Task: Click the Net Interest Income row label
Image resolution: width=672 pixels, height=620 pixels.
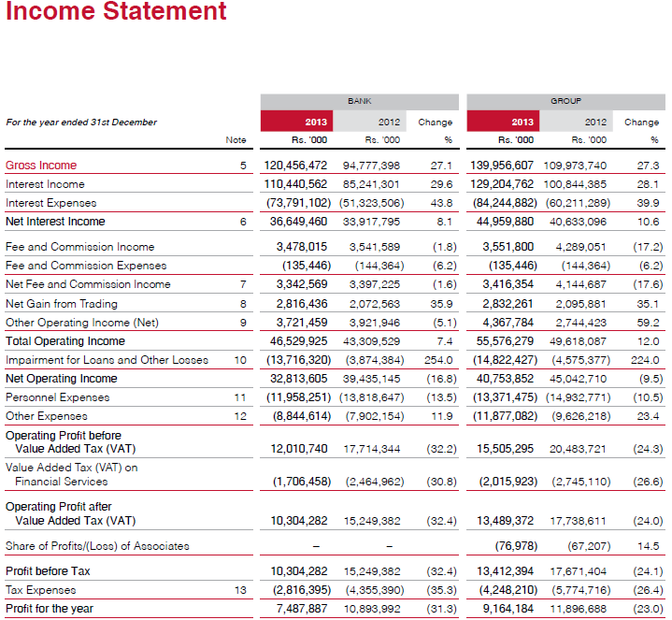Action: [x=55, y=222]
